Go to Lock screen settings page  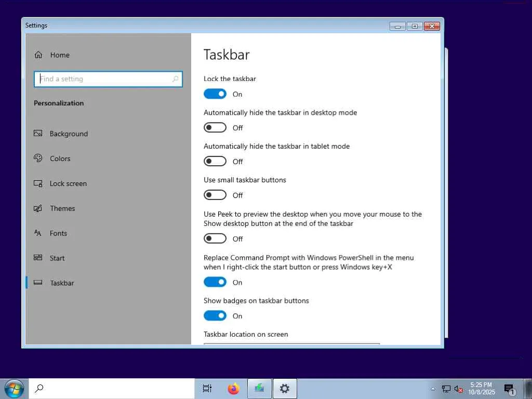click(x=68, y=183)
